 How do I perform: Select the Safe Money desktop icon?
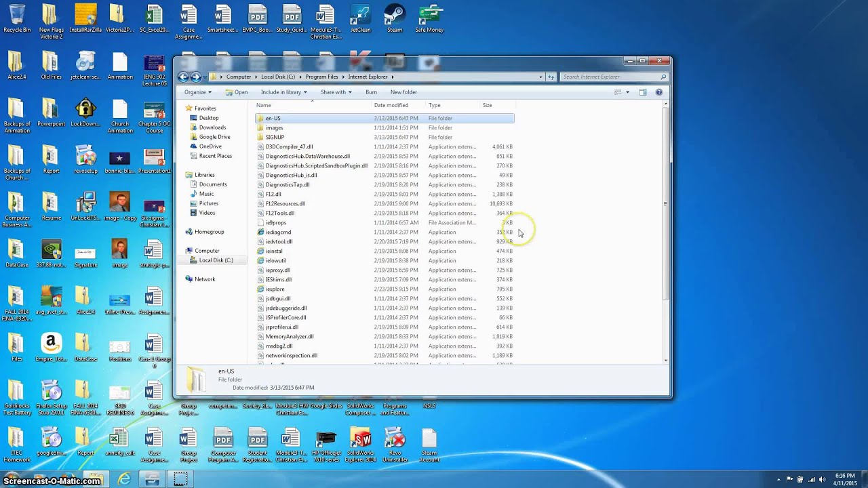[x=429, y=18]
